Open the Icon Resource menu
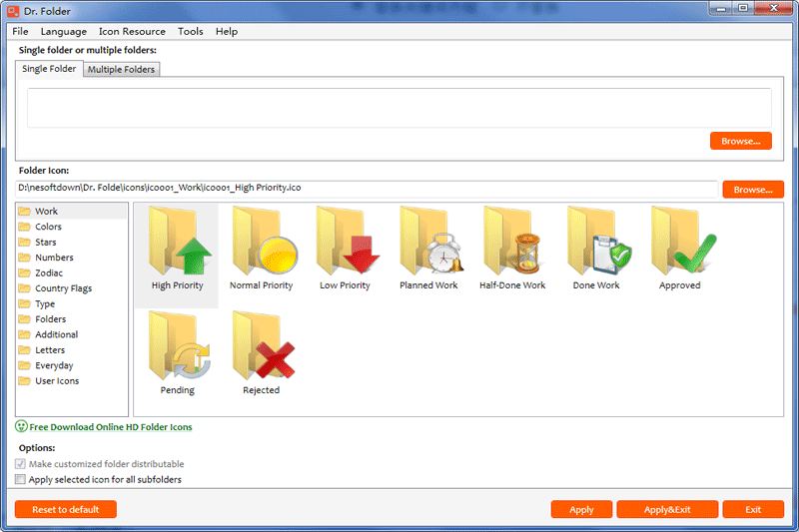799x532 pixels. 132,32
